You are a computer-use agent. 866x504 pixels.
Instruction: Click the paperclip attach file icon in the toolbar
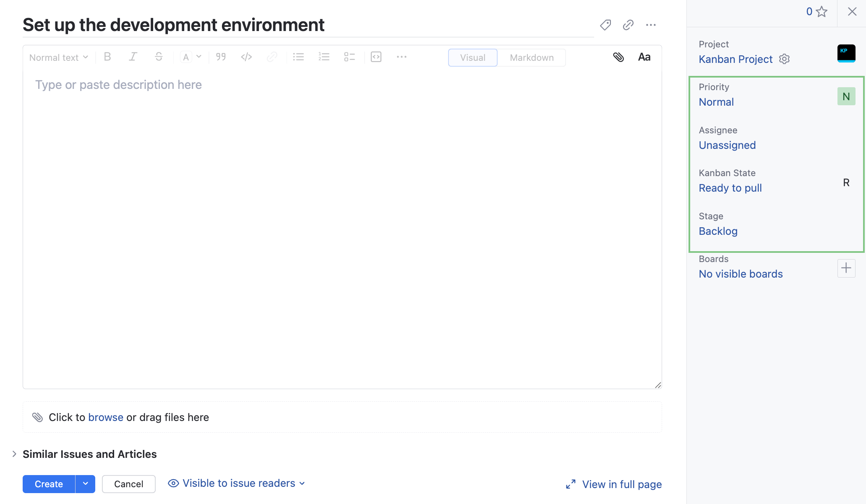pyautogui.click(x=618, y=57)
